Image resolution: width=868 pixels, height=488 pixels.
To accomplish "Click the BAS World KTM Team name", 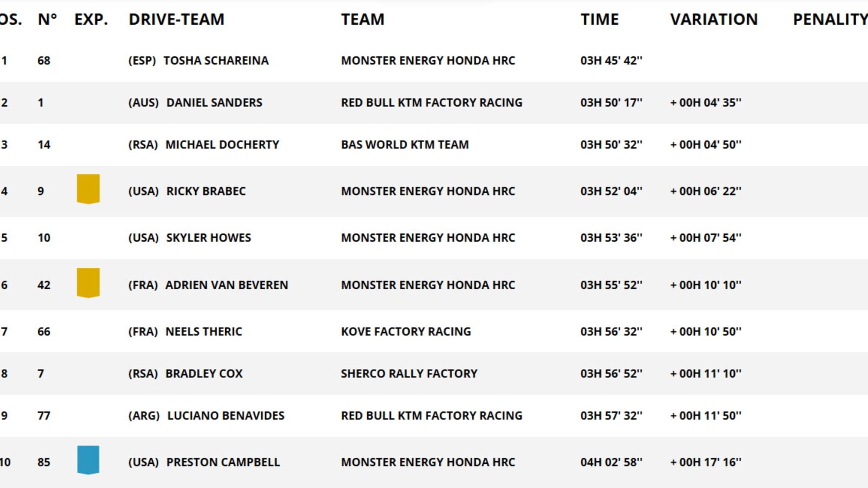I will [x=404, y=145].
